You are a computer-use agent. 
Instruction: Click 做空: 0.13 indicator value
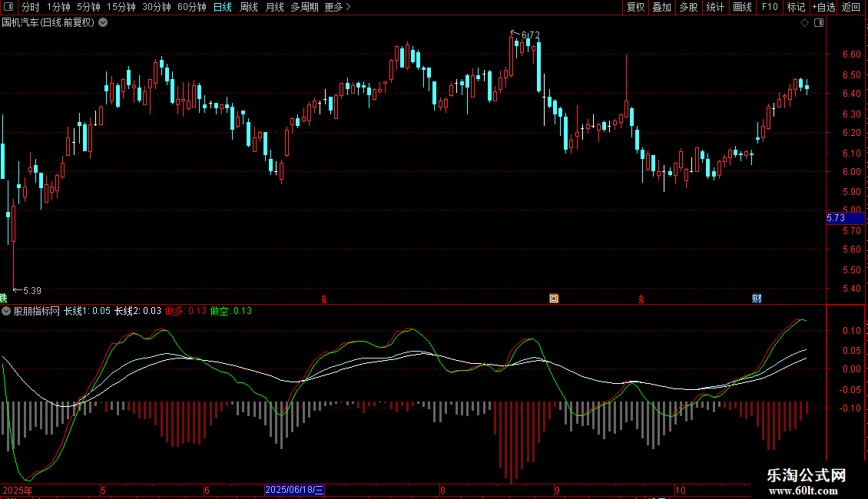(231, 311)
